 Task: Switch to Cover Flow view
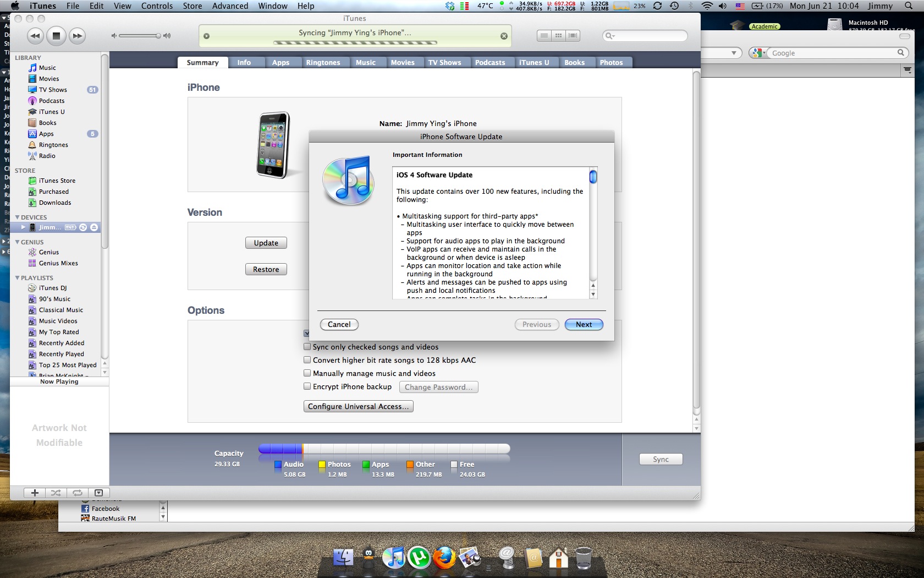click(x=573, y=36)
